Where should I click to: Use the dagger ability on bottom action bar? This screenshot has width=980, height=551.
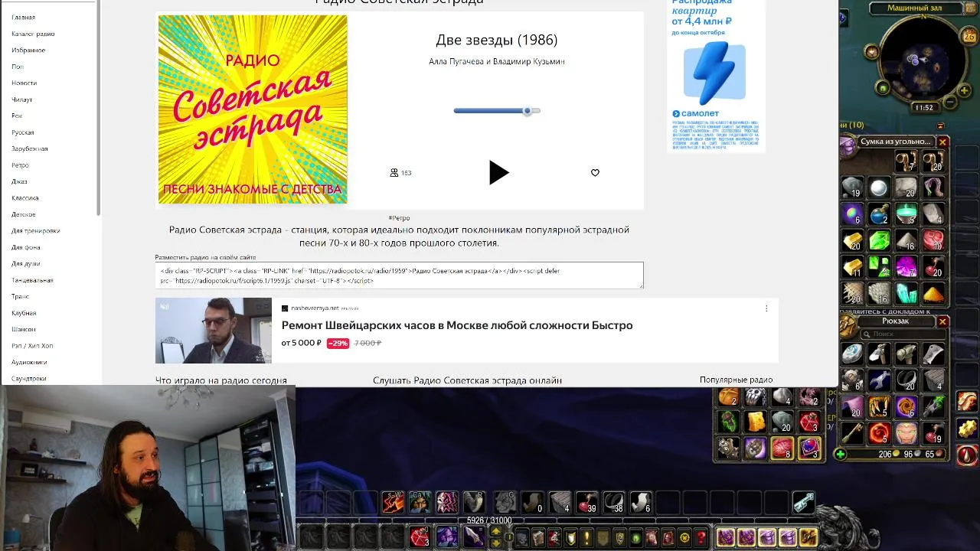[474, 536]
